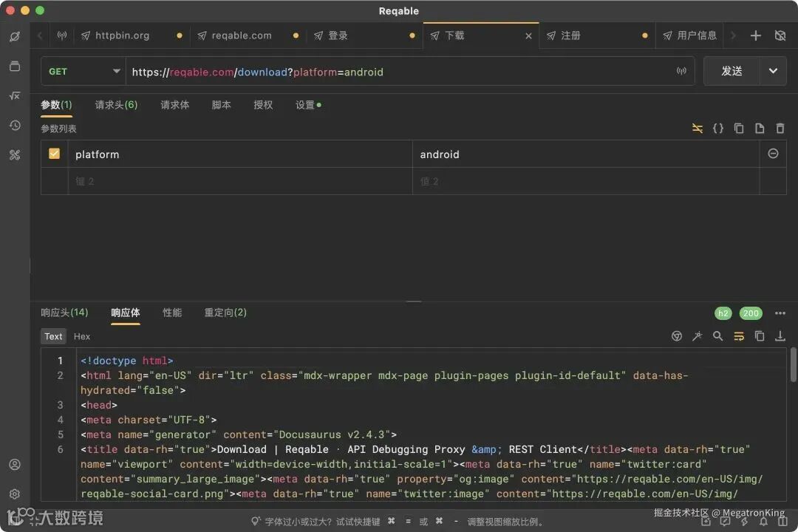Download the response body
Screen dimensions: 798x532
point(780,336)
